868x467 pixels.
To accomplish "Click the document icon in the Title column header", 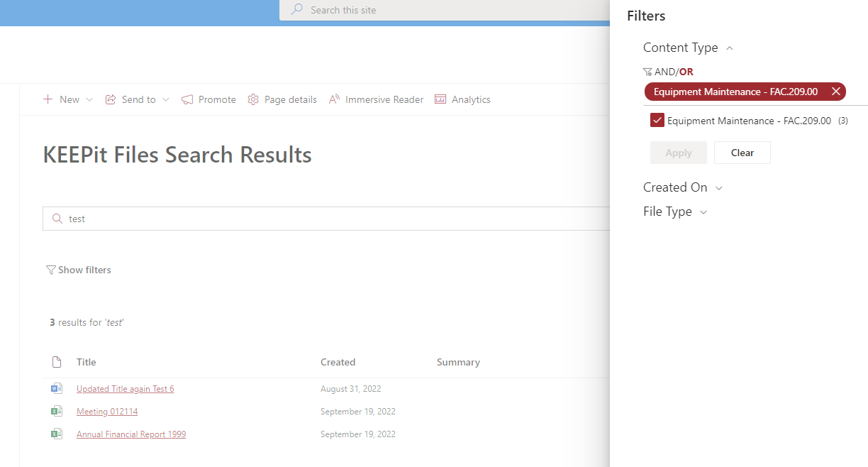I will [x=57, y=362].
